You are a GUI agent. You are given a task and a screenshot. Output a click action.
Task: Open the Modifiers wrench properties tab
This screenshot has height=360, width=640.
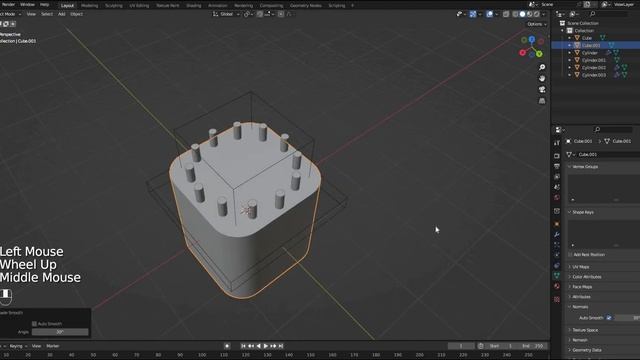(557, 235)
